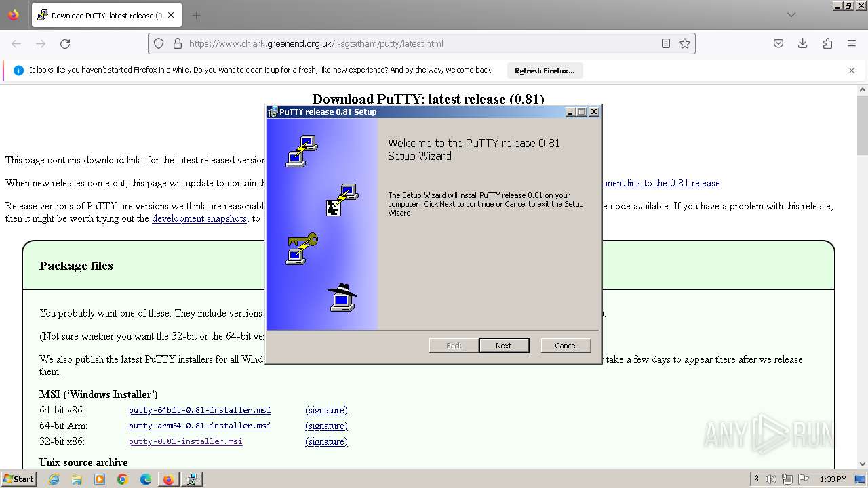Toggle reader view in address bar
The width and height of the screenshot is (868, 488).
point(666,43)
